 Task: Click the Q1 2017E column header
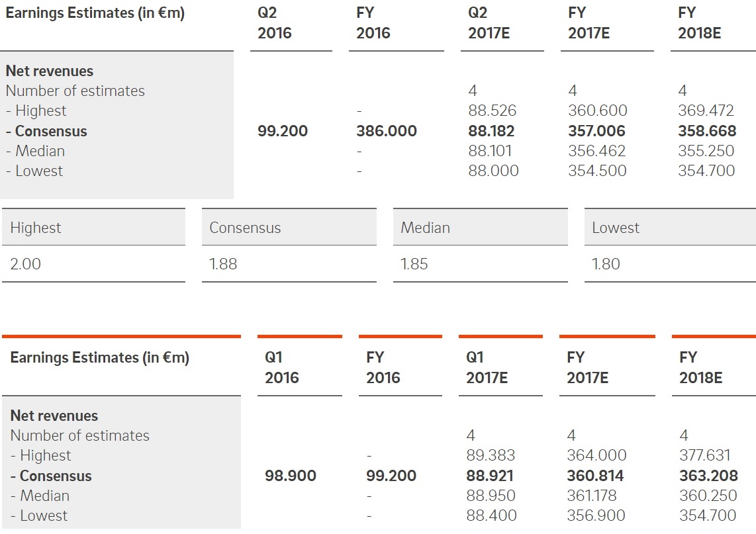coord(487,367)
